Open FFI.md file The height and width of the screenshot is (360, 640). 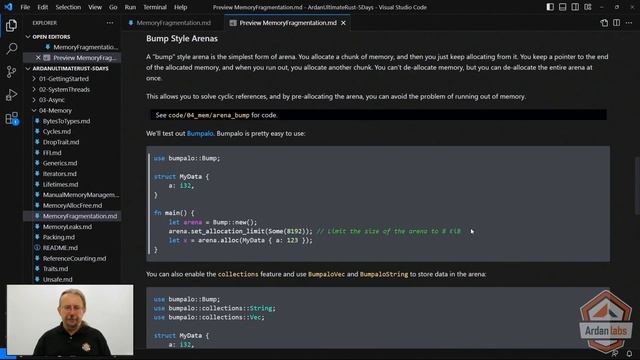click(x=52, y=153)
